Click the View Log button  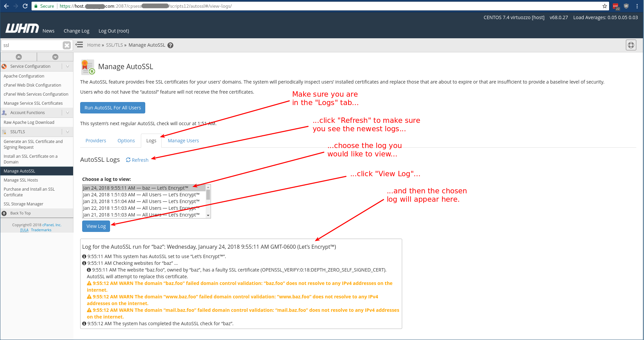pyautogui.click(x=96, y=226)
